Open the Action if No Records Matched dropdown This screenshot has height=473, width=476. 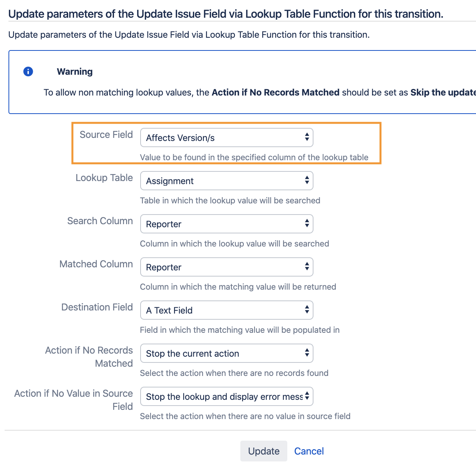point(226,353)
